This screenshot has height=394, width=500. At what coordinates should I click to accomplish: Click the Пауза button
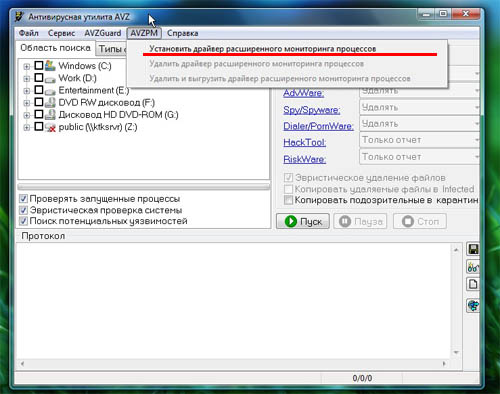[x=361, y=221]
